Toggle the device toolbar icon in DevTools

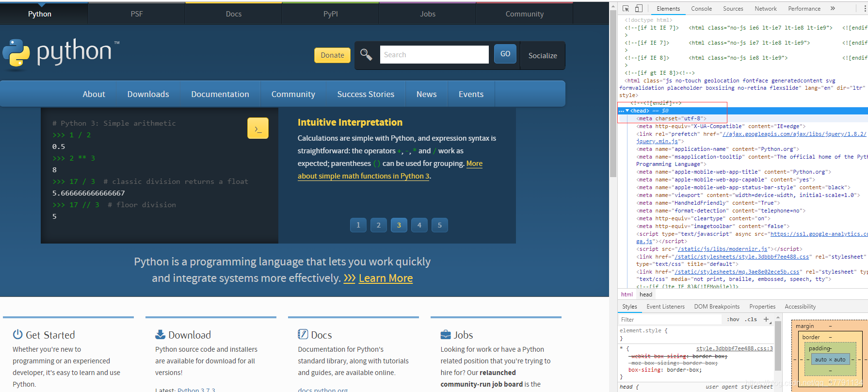point(639,8)
